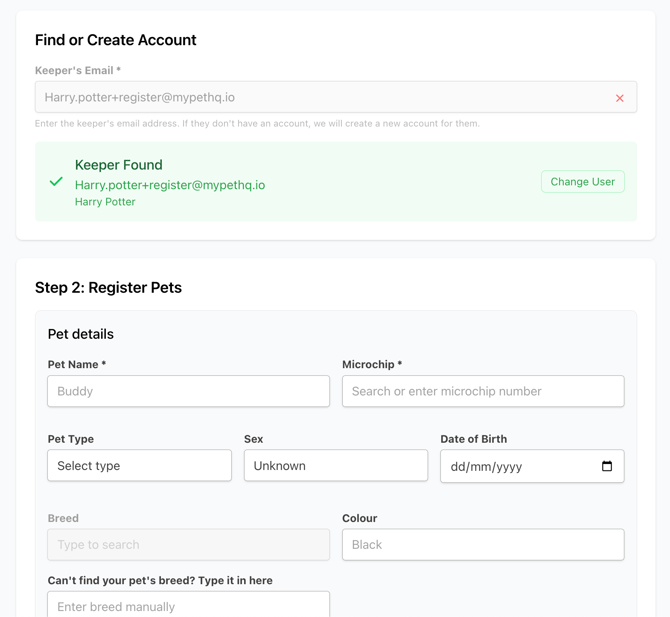670x617 pixels.
Task: Click the helper text below keeper's email
Action: tap(257, 124)
